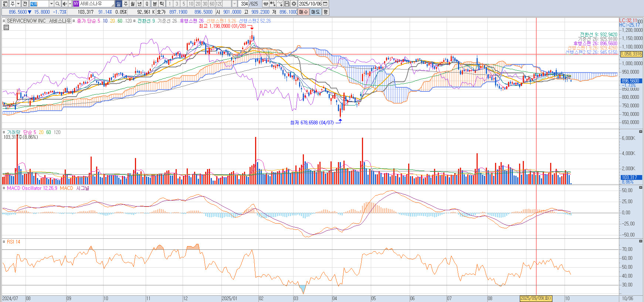Select the 일 daily chart period
The width and height of the screenshot is (644, 302).
(118, 4)
